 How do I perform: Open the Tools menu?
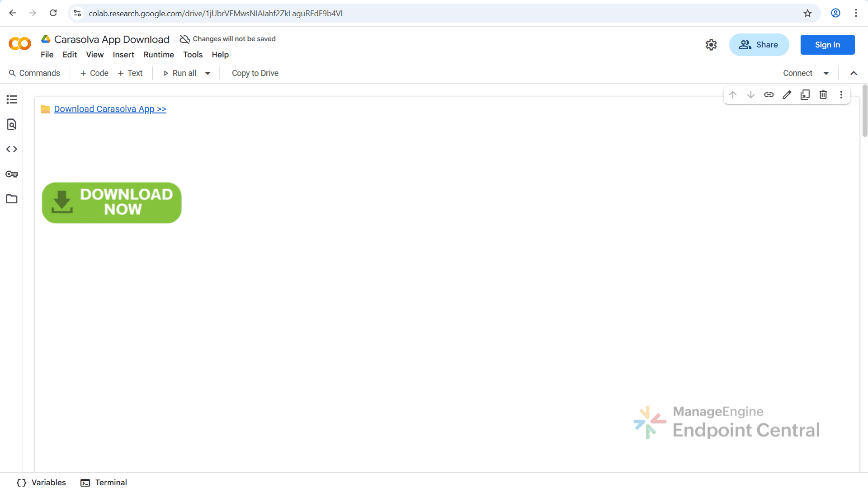(193, 55)
